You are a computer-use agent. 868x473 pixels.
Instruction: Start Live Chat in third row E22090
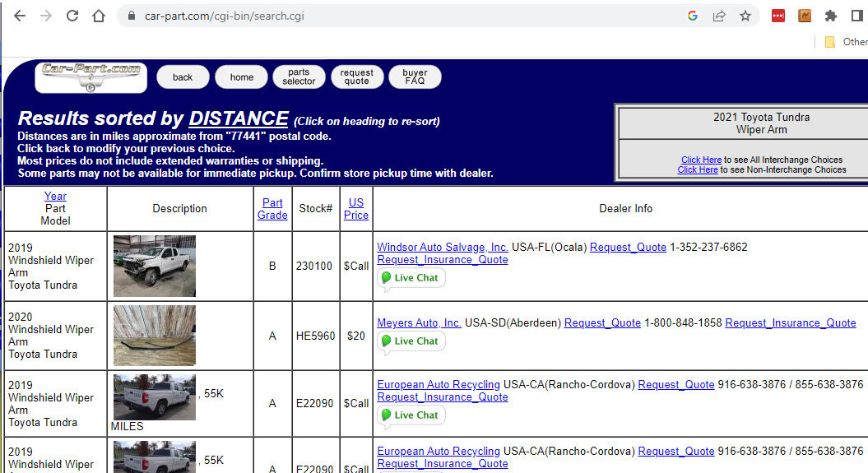[411, 415]
